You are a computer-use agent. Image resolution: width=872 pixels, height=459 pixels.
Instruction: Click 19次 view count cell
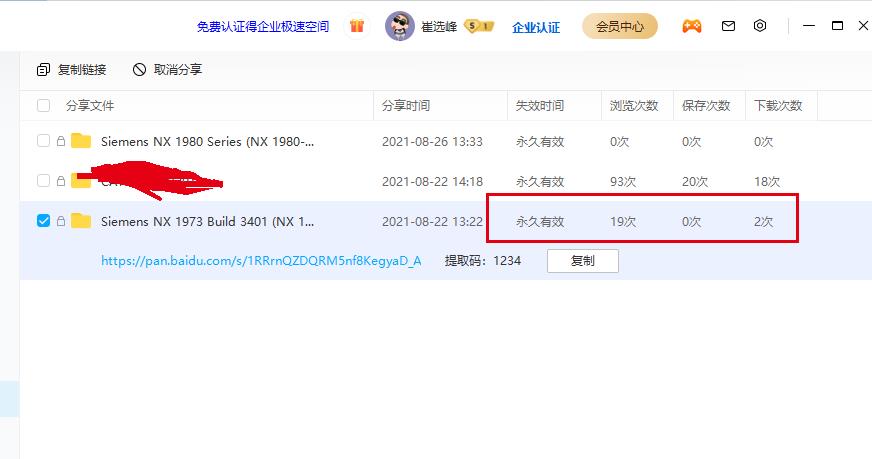pos(623,221)
